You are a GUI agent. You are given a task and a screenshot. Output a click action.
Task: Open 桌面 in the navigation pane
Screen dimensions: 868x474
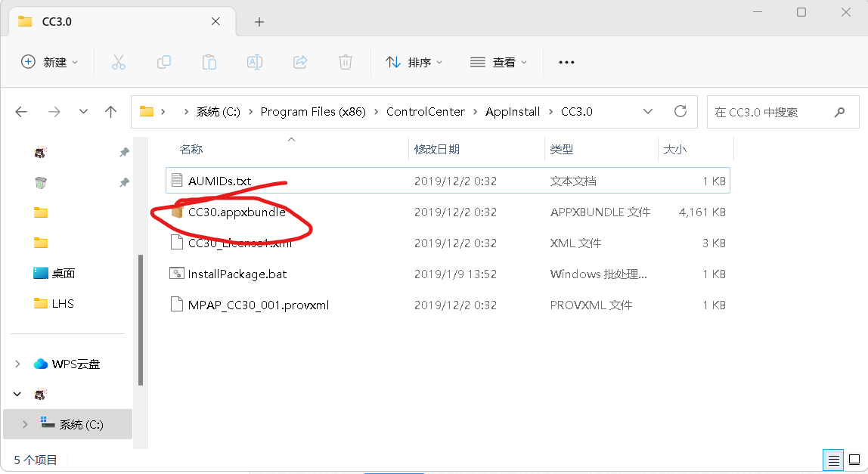coord(63,273)
